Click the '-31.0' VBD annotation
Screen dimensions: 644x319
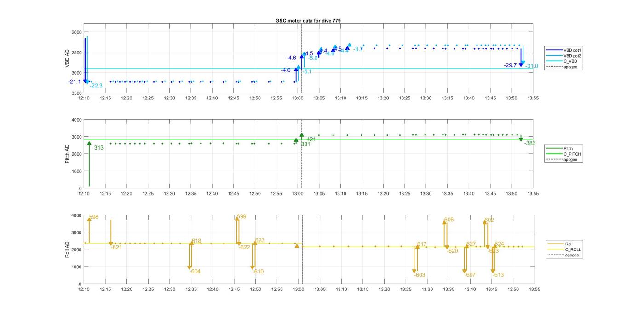532,66
